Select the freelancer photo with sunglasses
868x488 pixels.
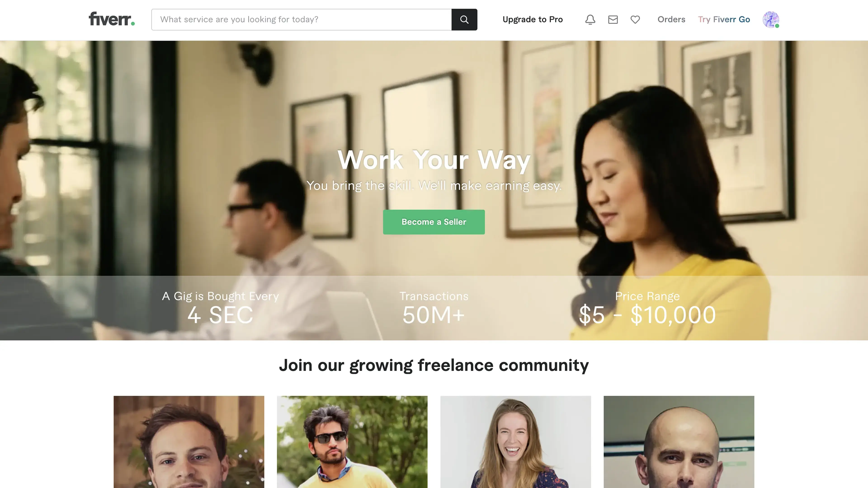(x=352, y=442)
